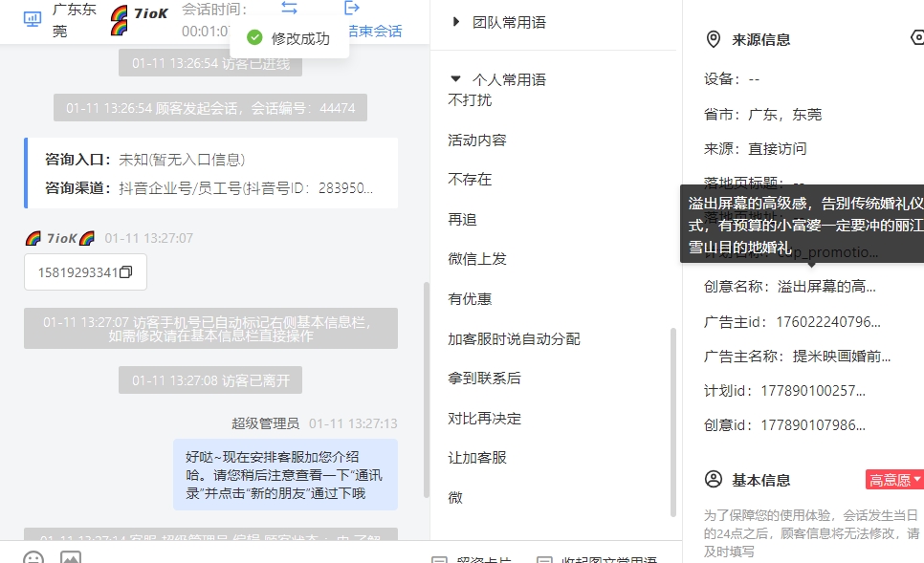Click the 省市 广东，东莞 field
Screen dimensions: 924x563
tap(762, 115)
